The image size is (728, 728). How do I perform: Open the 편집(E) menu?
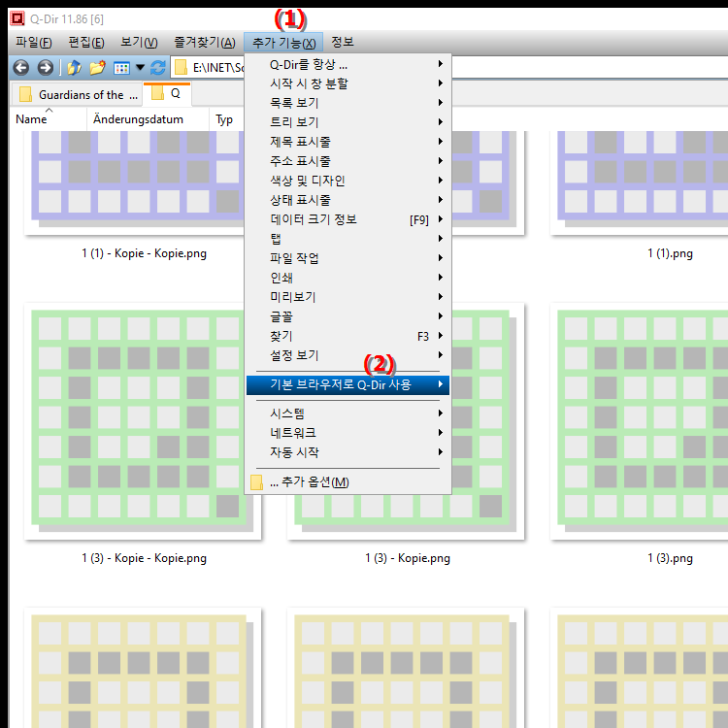(86, 43)
